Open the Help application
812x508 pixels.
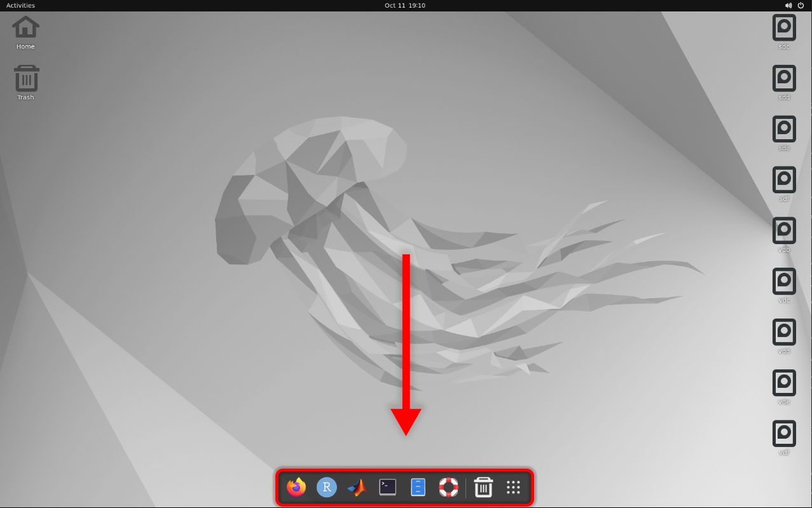448,488
